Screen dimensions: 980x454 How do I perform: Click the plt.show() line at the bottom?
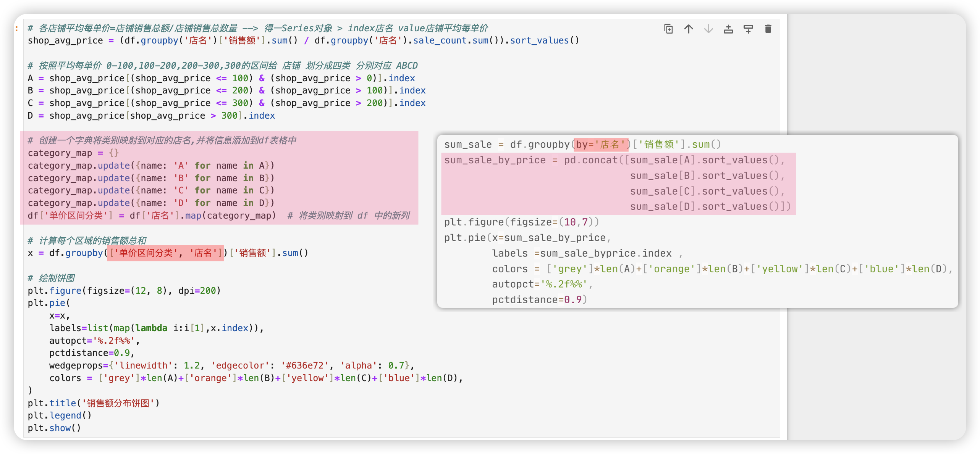pyautogui.click(x=54, y=428)
